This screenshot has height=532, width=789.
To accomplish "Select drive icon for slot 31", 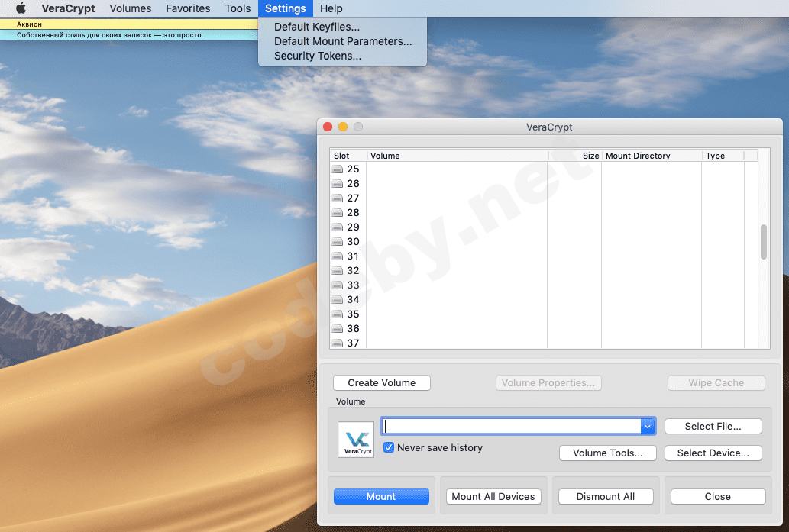I will click(337, 256).
